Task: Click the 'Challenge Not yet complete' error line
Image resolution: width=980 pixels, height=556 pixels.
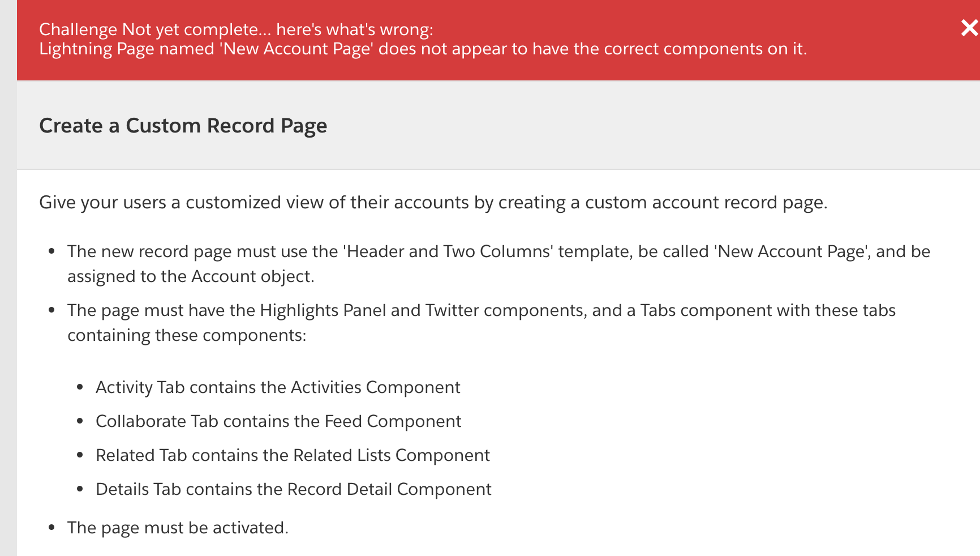Action: coord(236,29)
